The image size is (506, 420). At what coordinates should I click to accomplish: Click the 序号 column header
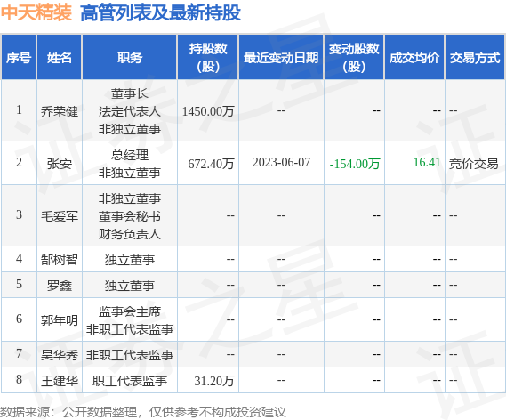19,58
